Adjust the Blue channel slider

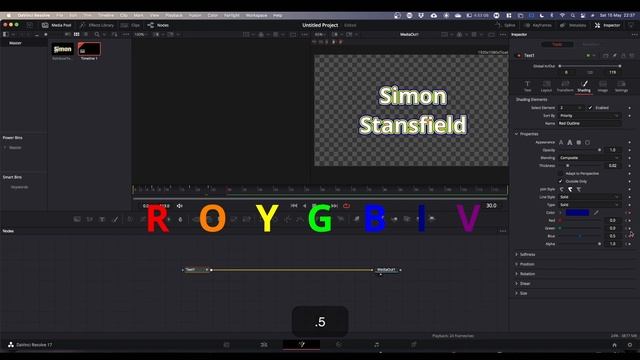click(x=580, y=236)
